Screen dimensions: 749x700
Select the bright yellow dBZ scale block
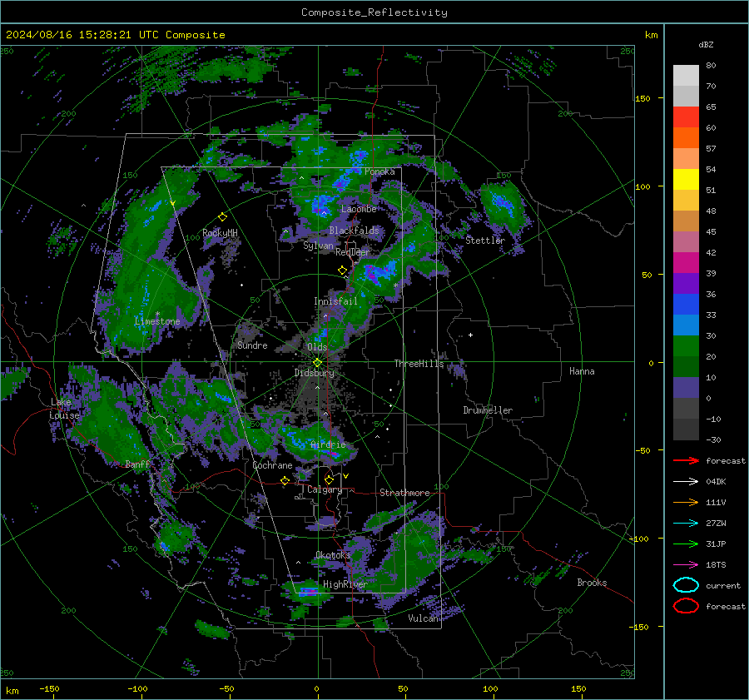pyautogui.click(x=686, y=180)
